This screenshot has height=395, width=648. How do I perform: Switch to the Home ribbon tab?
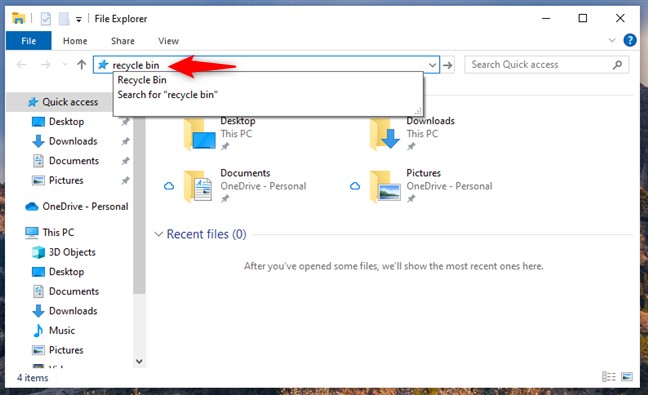tap(75, 41)
